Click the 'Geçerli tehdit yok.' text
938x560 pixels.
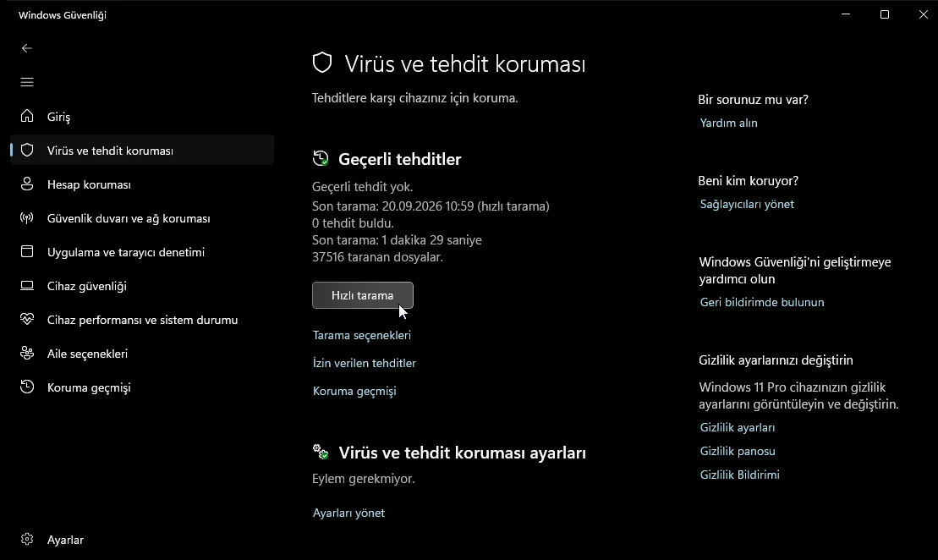(363, 187)
